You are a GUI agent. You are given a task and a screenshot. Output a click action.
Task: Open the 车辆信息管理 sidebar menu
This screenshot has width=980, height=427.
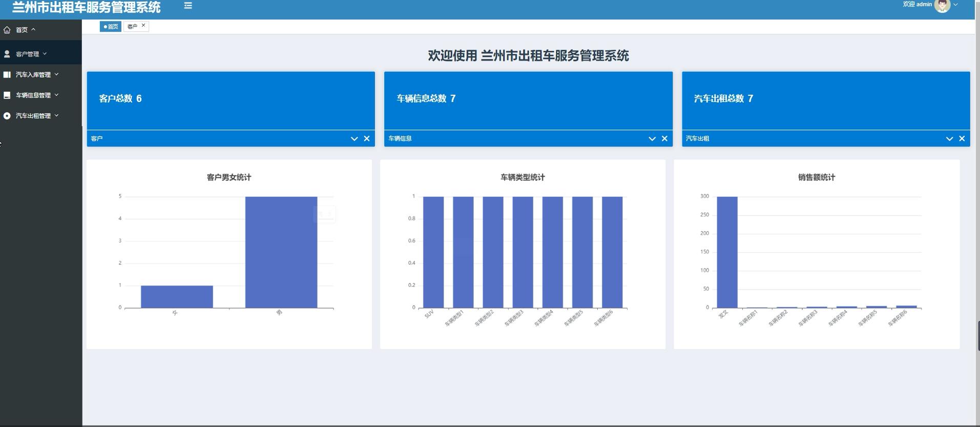[41, 95]
